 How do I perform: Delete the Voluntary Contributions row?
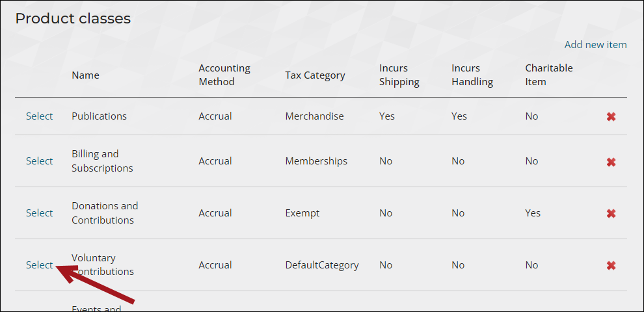(x=611, y=266)
